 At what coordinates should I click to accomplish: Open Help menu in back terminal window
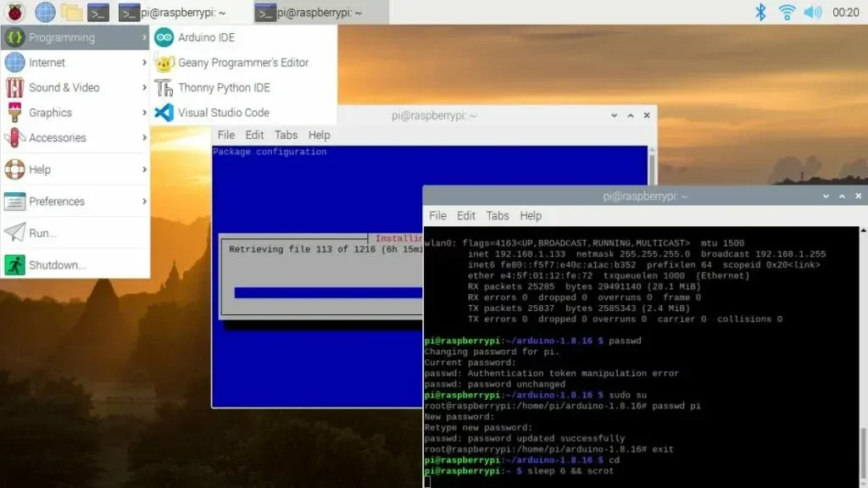point(319,135)
